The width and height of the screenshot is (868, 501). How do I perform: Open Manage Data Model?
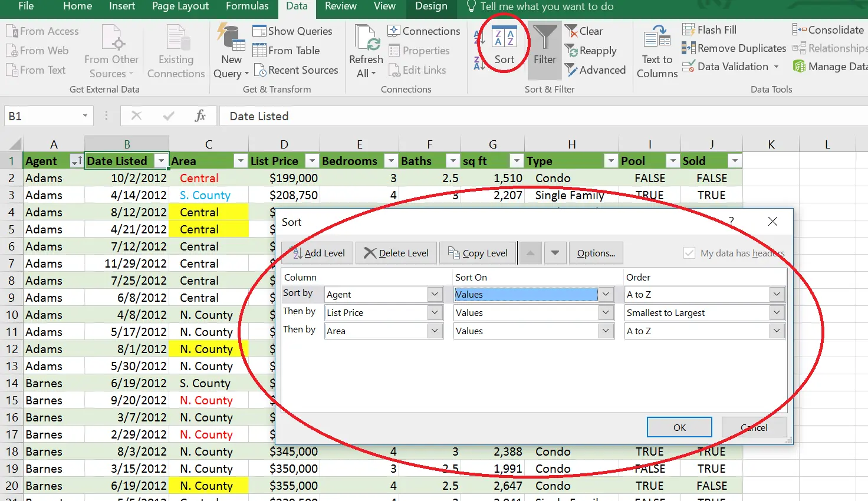(830, 67)
